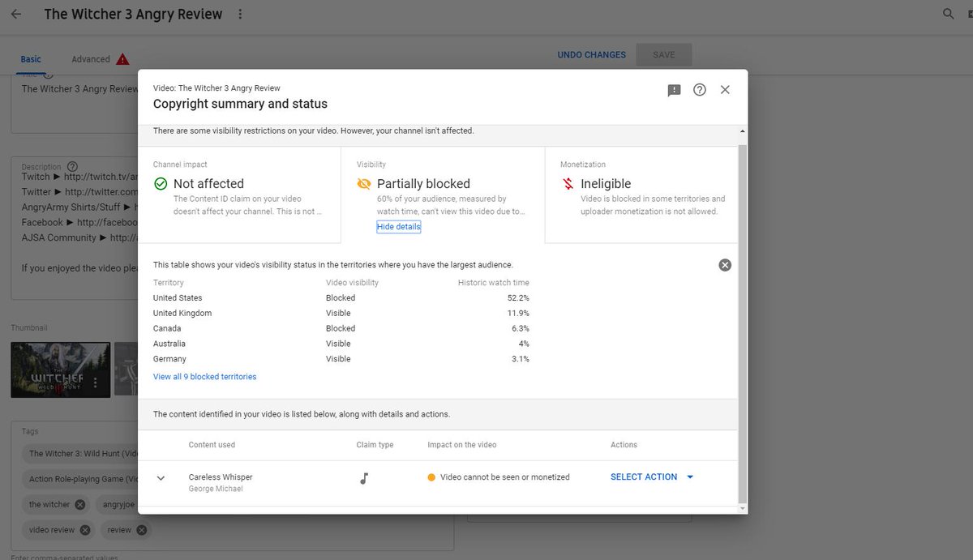Click the search magnifier icon
This screenshot has height=560, width=973.
tap(948, 14)
